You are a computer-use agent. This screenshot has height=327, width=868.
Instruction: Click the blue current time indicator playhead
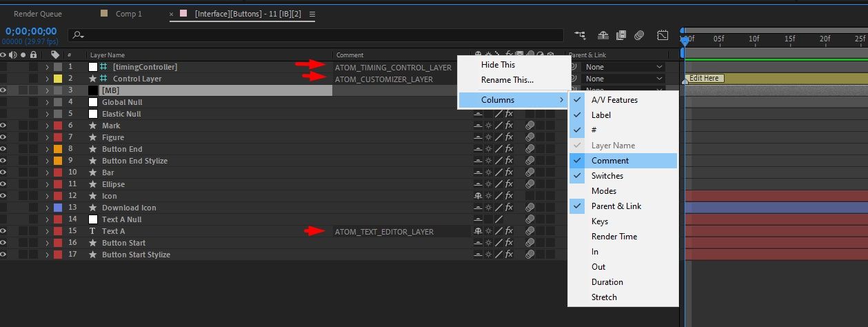click(684, 43)
